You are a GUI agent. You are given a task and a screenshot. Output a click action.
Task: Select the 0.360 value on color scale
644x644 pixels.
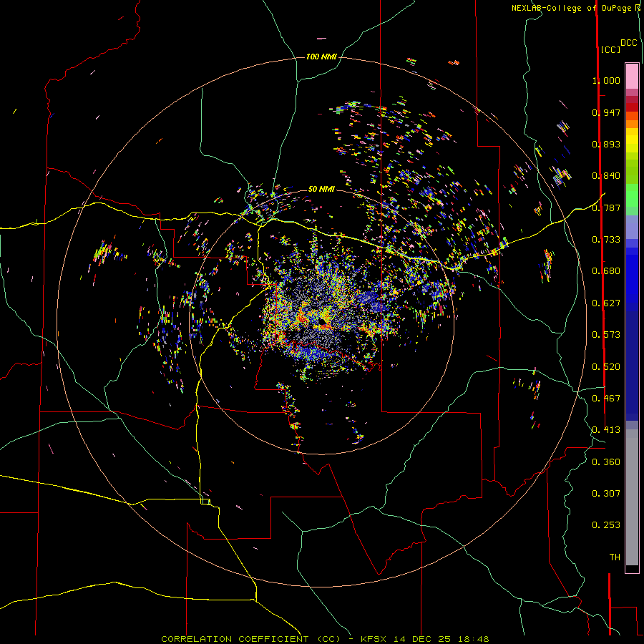606,462
